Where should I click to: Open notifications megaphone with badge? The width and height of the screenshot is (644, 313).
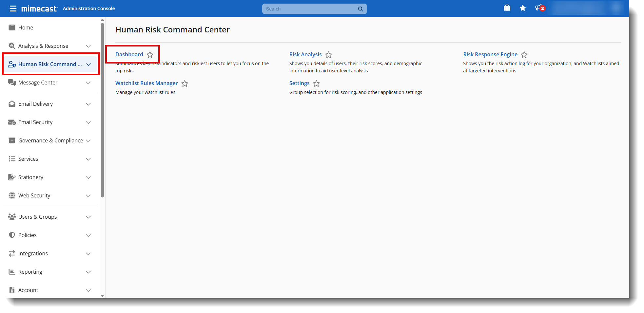539,8
